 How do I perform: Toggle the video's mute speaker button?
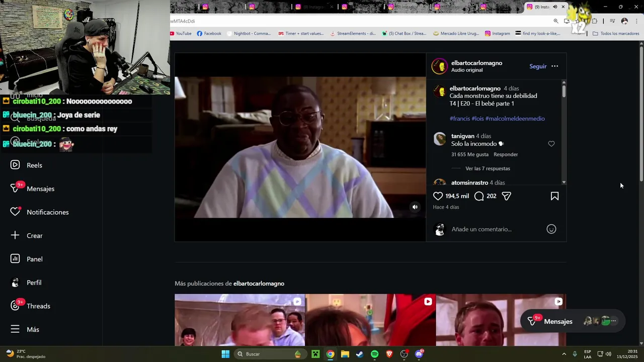pyautogui.click(x=415, y=207)
